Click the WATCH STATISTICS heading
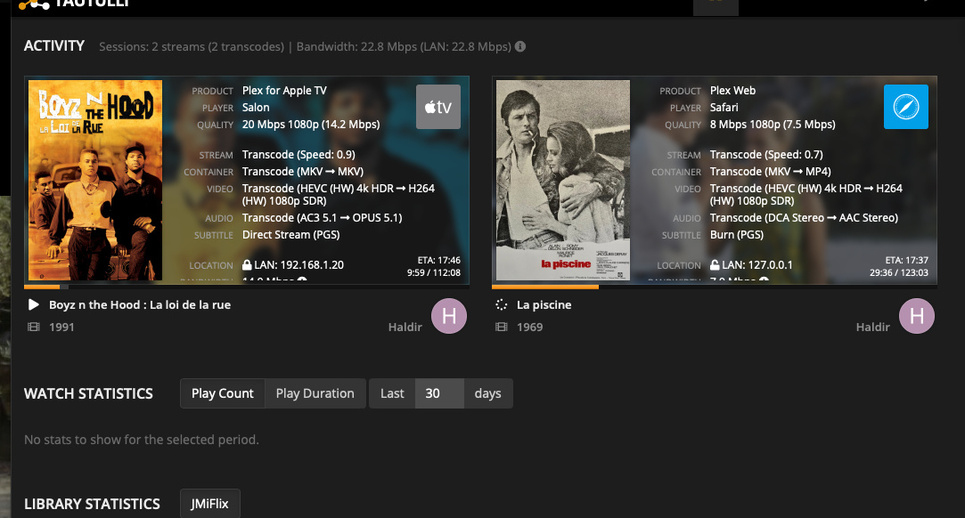The width and height of the screenshot is (965, 518). point(89,394)
